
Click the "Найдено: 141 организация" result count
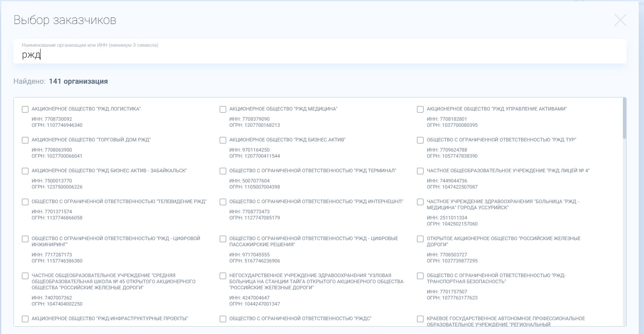point(61,81)
